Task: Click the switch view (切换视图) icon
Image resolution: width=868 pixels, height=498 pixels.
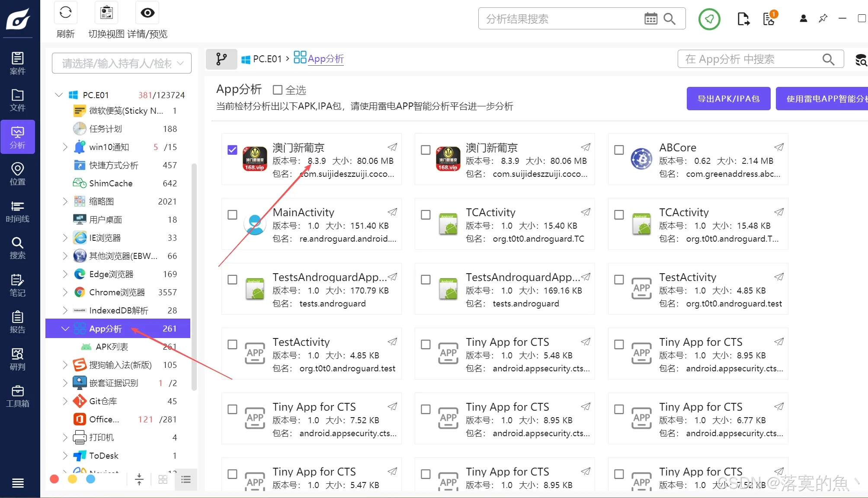Action: [x=106, y=13]
